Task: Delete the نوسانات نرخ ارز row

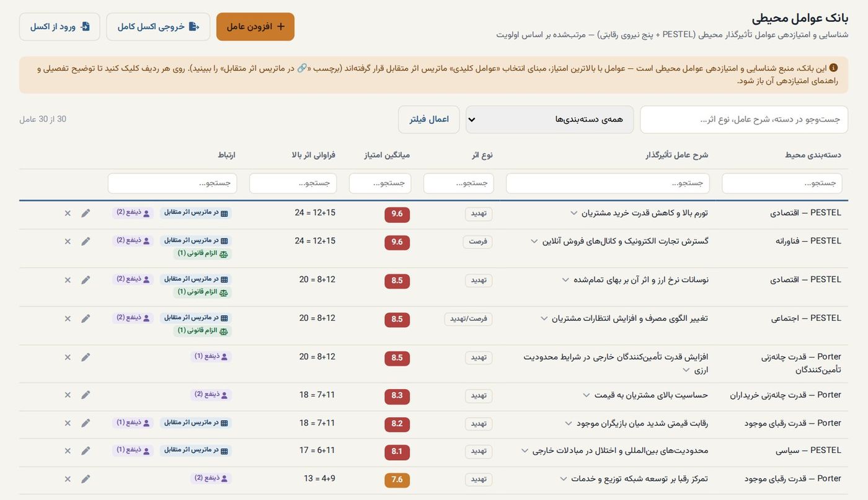Action: click(x=68, y=280)
